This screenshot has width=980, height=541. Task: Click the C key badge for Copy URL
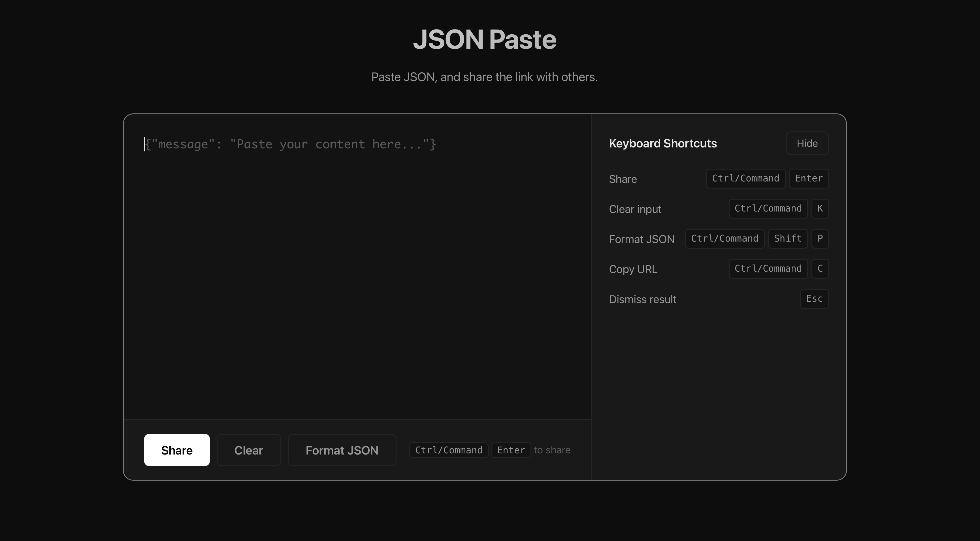point(820,269)
